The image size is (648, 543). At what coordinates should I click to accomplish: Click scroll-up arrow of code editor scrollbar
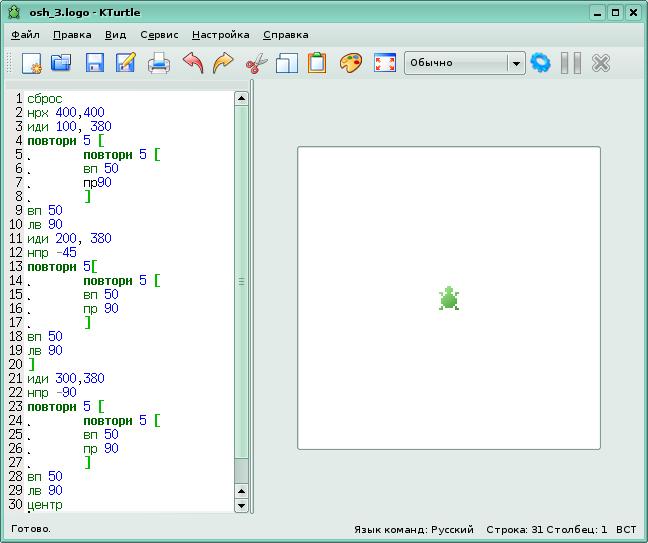(241, 98)
